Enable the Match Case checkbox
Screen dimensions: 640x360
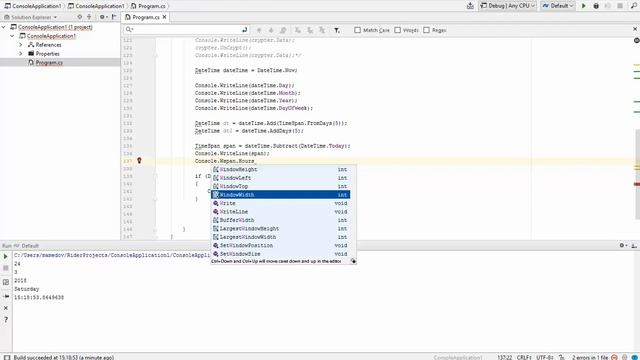[x=358, y=30]
